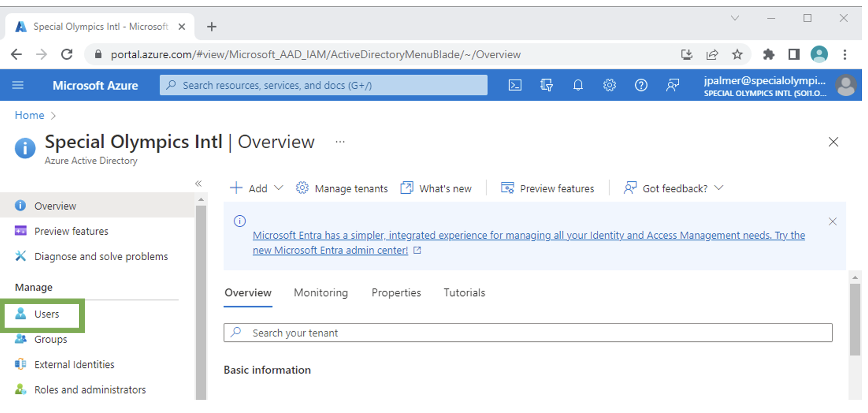The height and width of the screenshot is (413, 868).
Task: Click the browser address bar URL
Action: click(316, 54)
